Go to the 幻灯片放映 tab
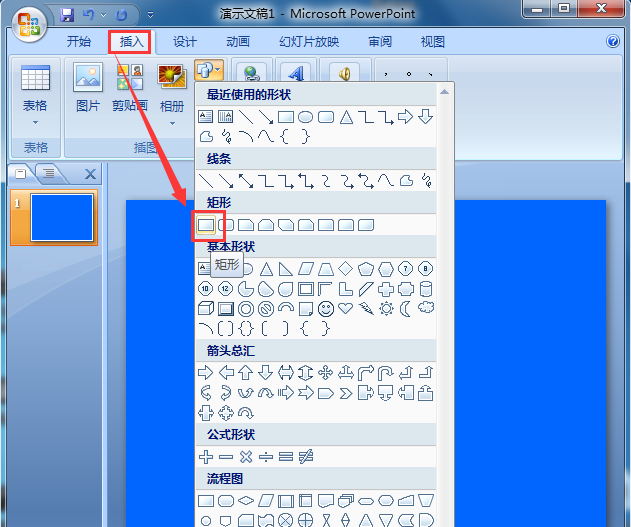631x527 pixels. [x=309, y=41]
